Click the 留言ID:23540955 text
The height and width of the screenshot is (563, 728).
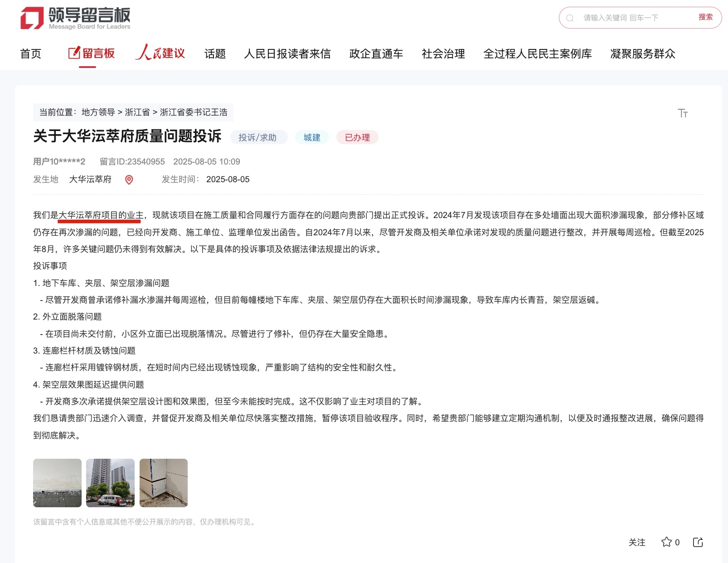point(132,162)
